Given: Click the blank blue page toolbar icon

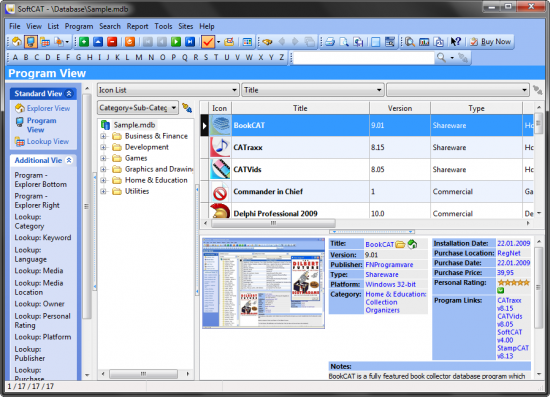Looking at the screenshot, I should coord(375,42).
